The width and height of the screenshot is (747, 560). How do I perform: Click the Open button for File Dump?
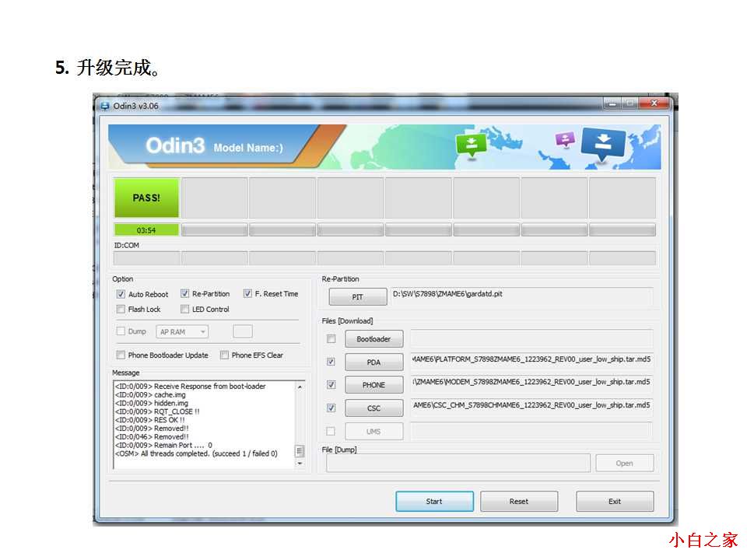pyautogui.click(x=625, y=464)
